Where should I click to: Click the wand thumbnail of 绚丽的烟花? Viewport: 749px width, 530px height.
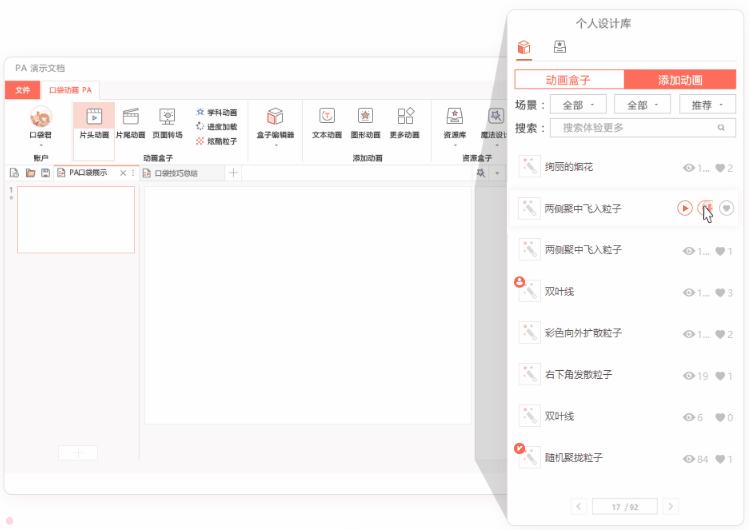[x=529, y=167]
